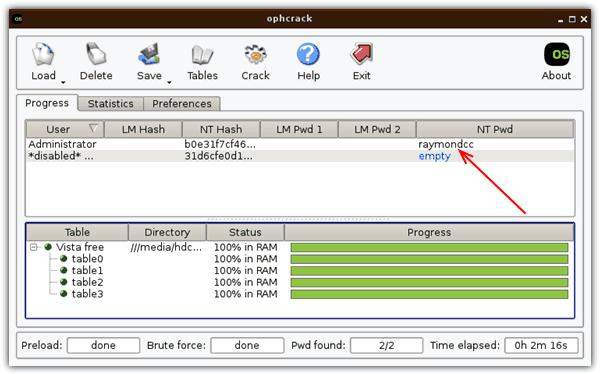Start cracking with the Crack icon
The image size is (600, 374).
(x=255, y=54)
